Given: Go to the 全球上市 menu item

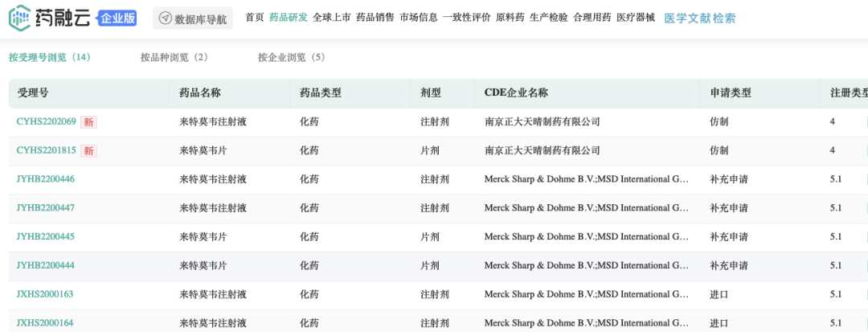Looking at the screenshot, I should [x=332, y=17].
